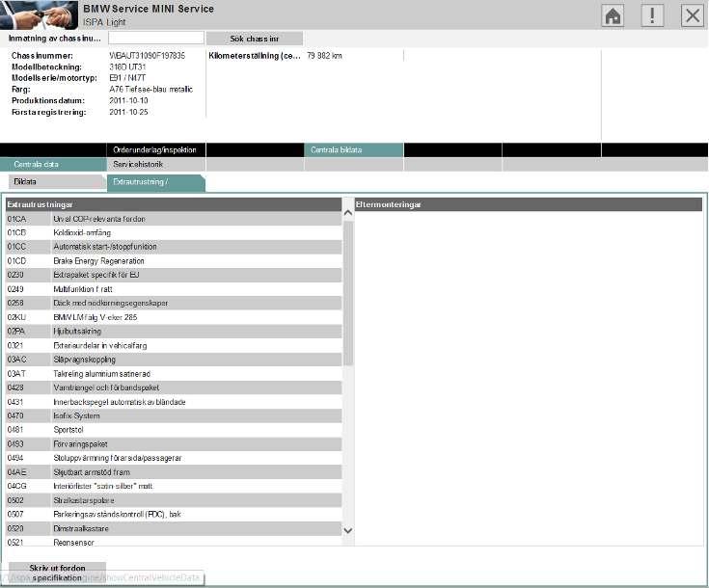Select the Regnsensor row
This screenshot has height=588, width=709.
(x=174, y=542)
